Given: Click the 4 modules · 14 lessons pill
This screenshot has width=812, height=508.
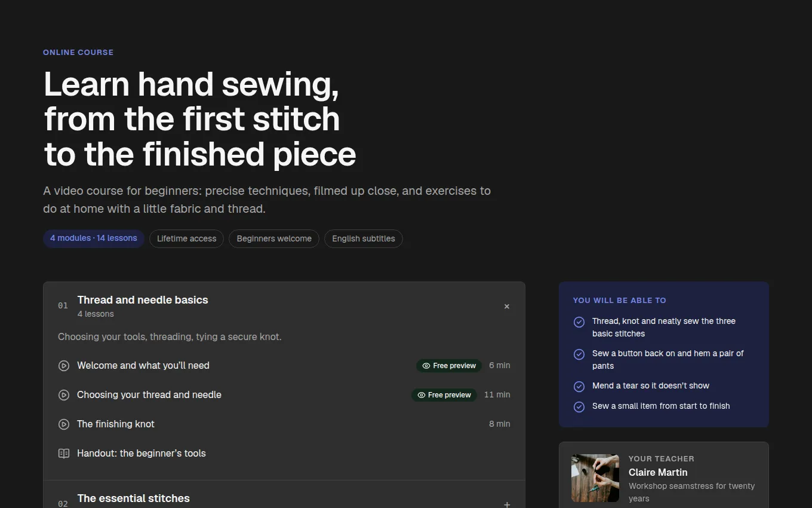Looking at the screenshot, I should tap(94, 238).
